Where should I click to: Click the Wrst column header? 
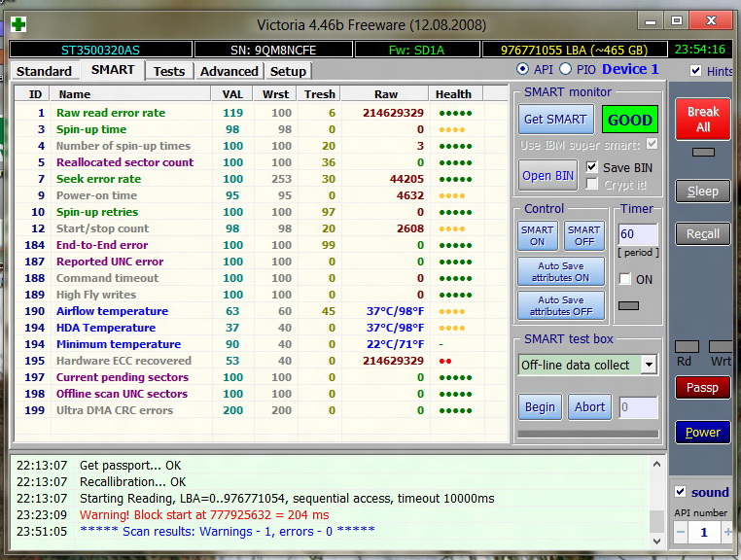(275, 94)
